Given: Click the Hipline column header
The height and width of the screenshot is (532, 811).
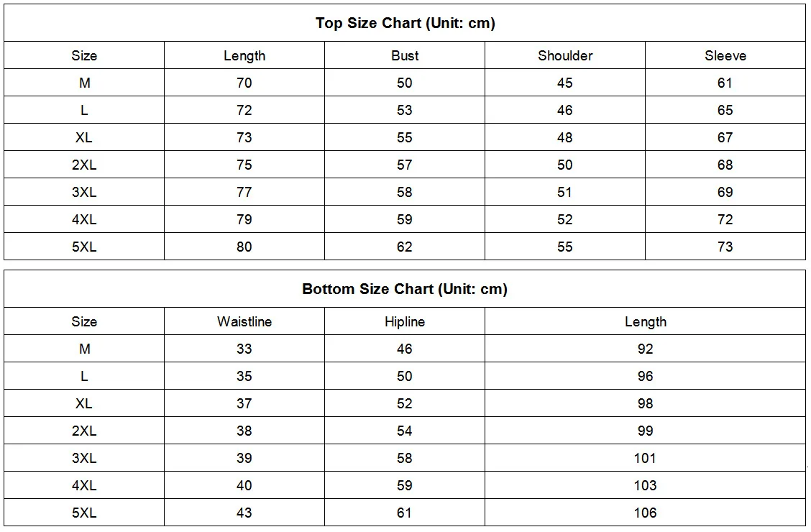Looking at the screenshot, I should pos(405,321).
